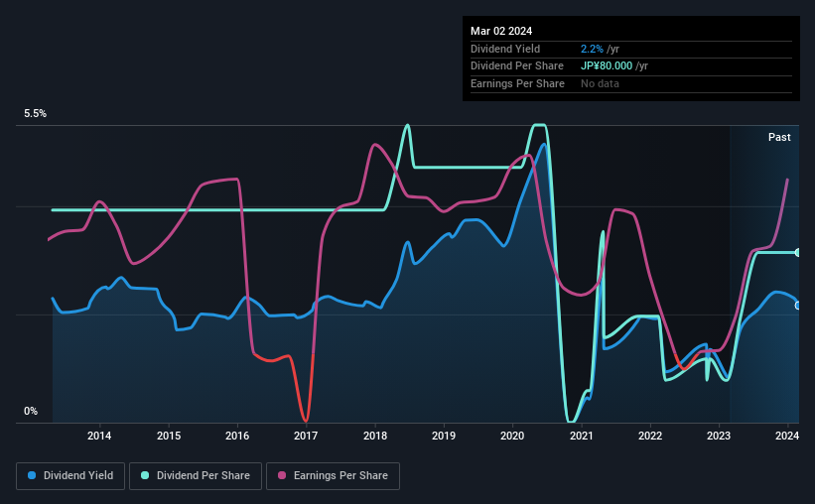The width and height of the screenshot is (815, 504).
Task: Jump to the 2023 axis label
Action: pos(719,436)
